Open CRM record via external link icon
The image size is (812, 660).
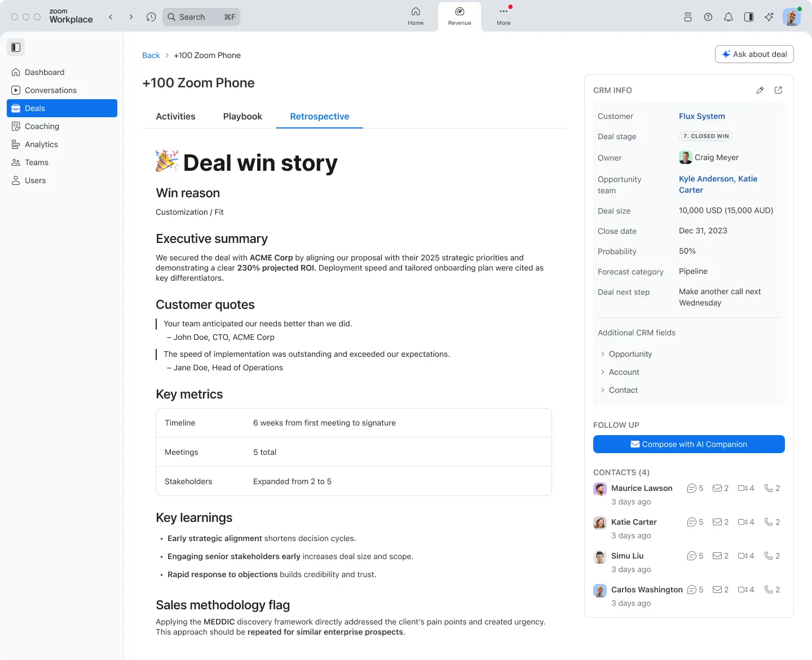click(x=778, y=90)
